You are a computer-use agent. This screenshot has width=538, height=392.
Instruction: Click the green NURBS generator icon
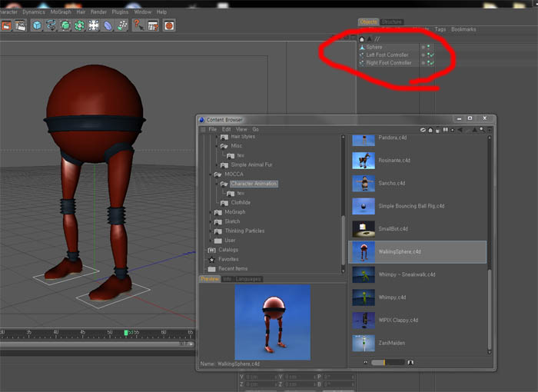click(x=65, y=25)
